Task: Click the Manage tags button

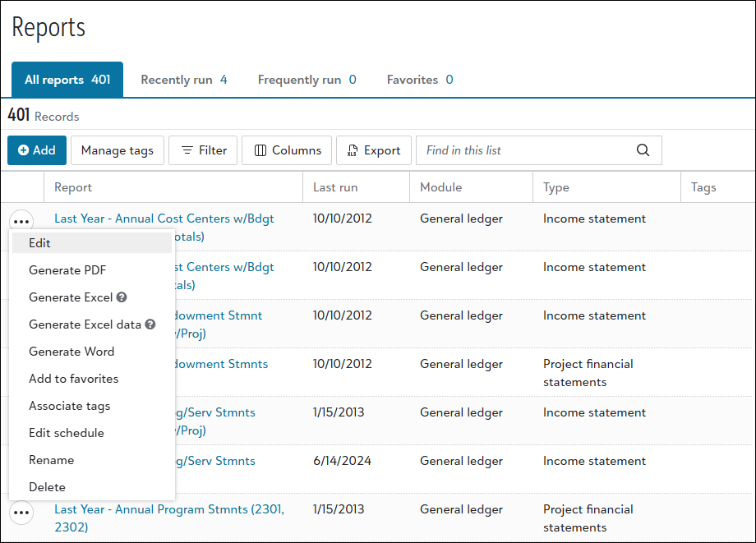Action: [x=117, y=150]
